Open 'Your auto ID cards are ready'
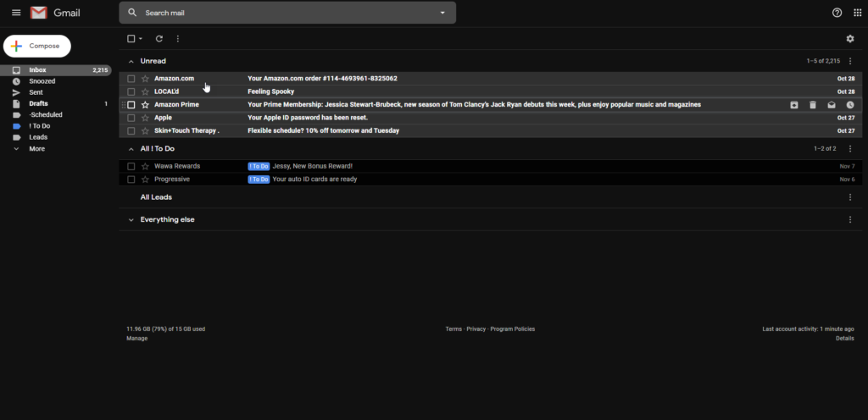The image size is (868, 420). point(315,180)
